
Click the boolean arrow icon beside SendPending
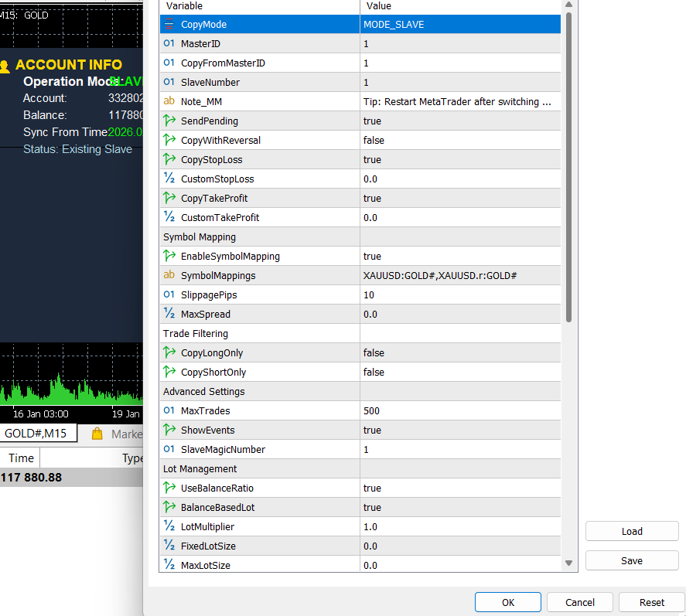[x=169, y=121]
